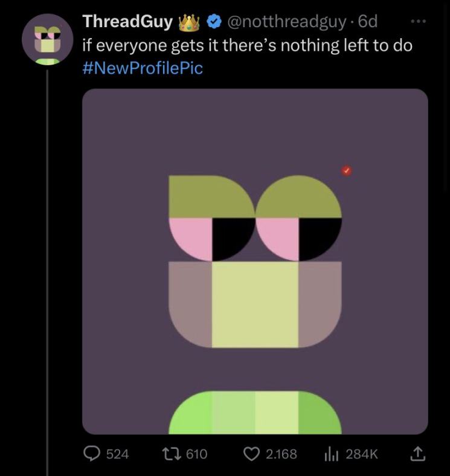This screenshot has width=450, height=476.
Task: Click the 6d timestamp
Action: point(368,22)
